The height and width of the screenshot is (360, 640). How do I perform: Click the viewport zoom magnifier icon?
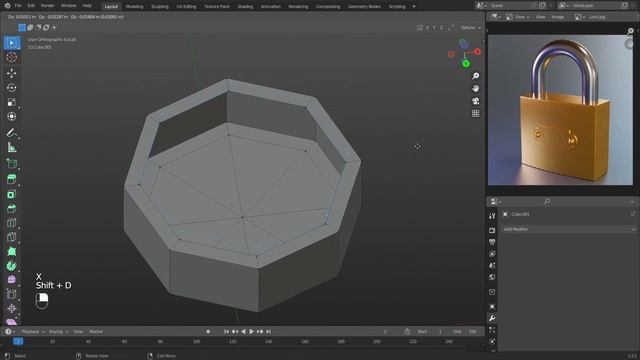coord(476,76)
